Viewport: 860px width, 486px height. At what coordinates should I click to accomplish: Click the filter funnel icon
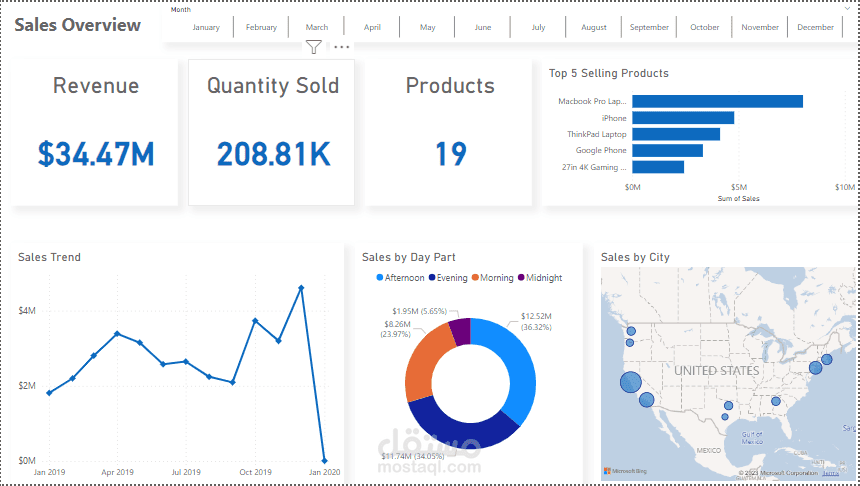314,47
